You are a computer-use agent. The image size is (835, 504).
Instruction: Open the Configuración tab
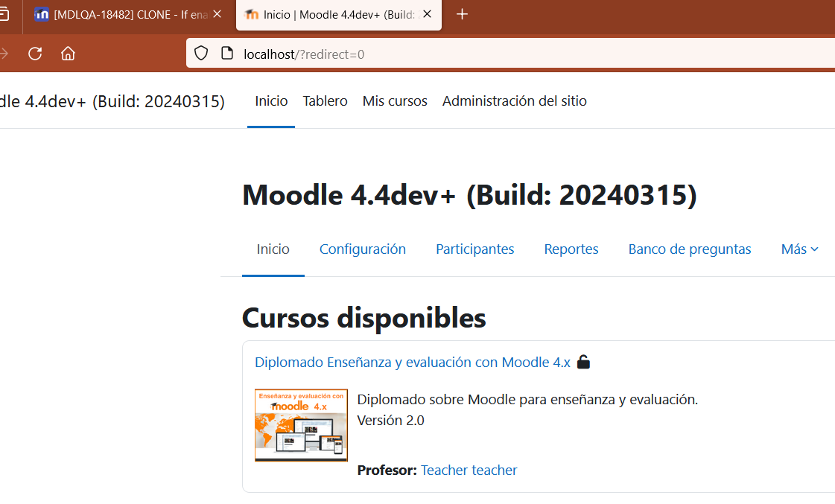[363, 249]
